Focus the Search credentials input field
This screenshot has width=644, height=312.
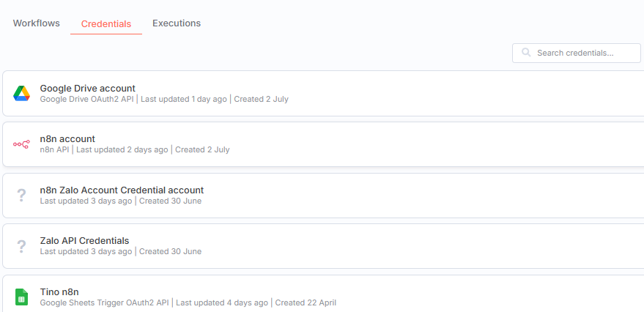[x=577, y=53]
